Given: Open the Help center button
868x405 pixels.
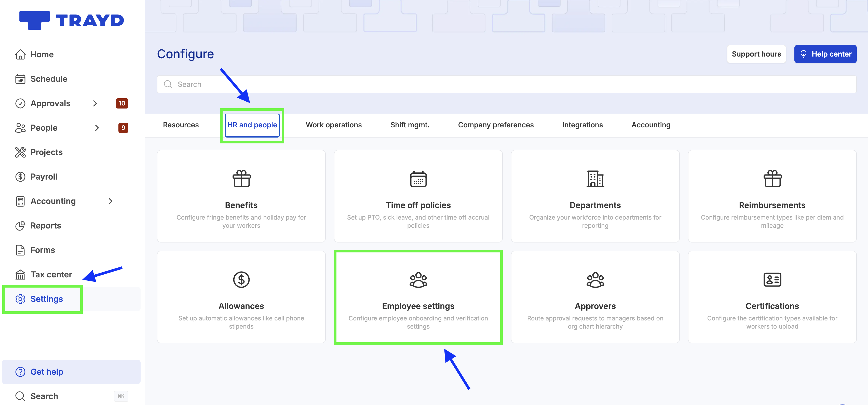Looking at the screenshot, I should [825, 54].
